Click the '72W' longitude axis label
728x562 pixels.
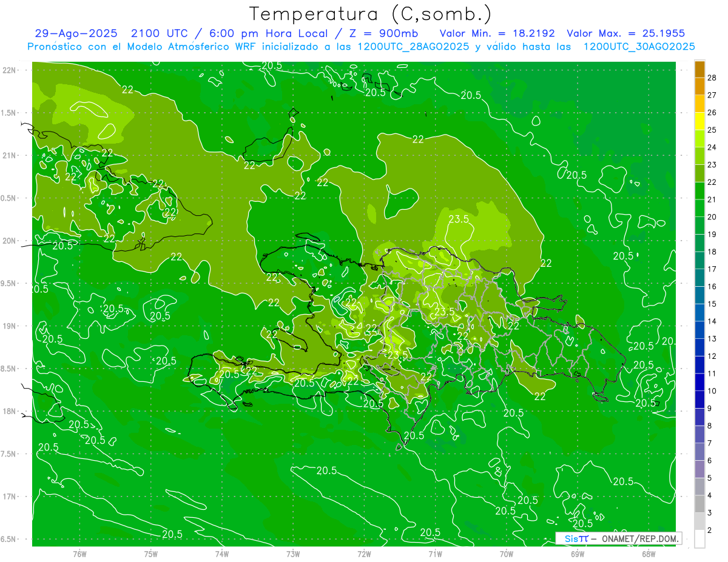[x=364, y=554]
